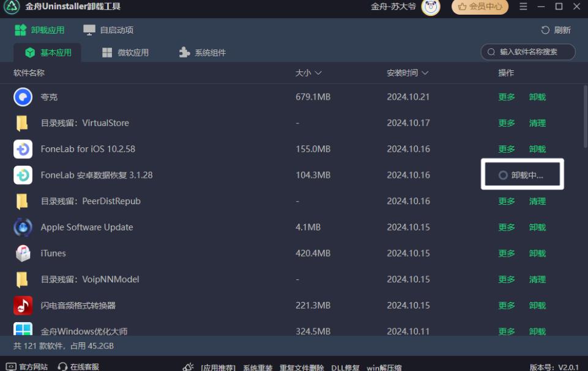Open 更多 for VoipNNModel row

[506, 279]
